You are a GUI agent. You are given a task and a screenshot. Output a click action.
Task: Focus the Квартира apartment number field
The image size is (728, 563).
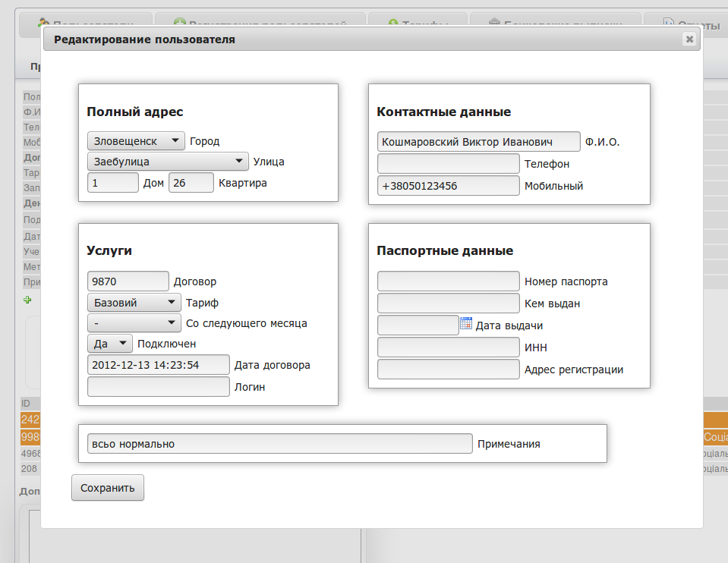[x=191, y=183]
